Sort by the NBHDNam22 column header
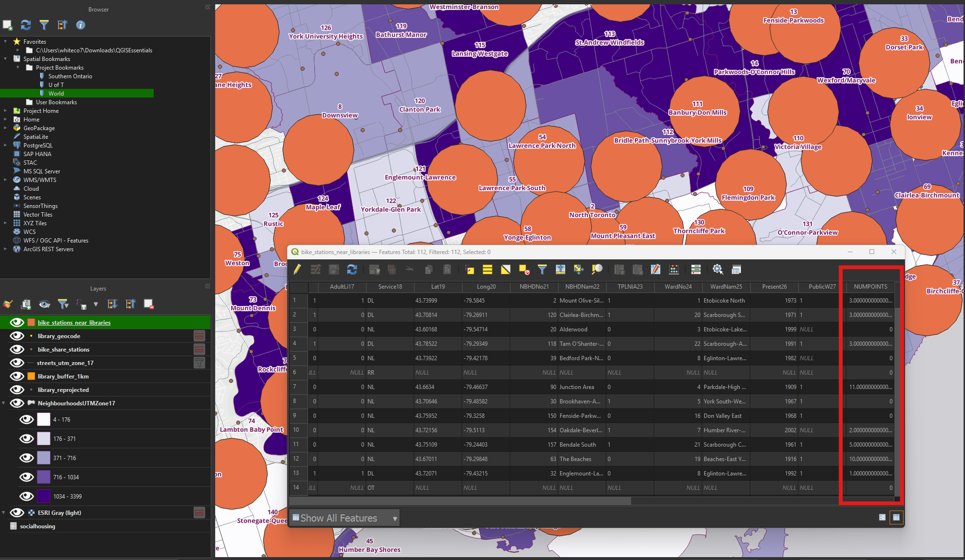The height and width of the screenshot is (560, 965). pos(582,287)
